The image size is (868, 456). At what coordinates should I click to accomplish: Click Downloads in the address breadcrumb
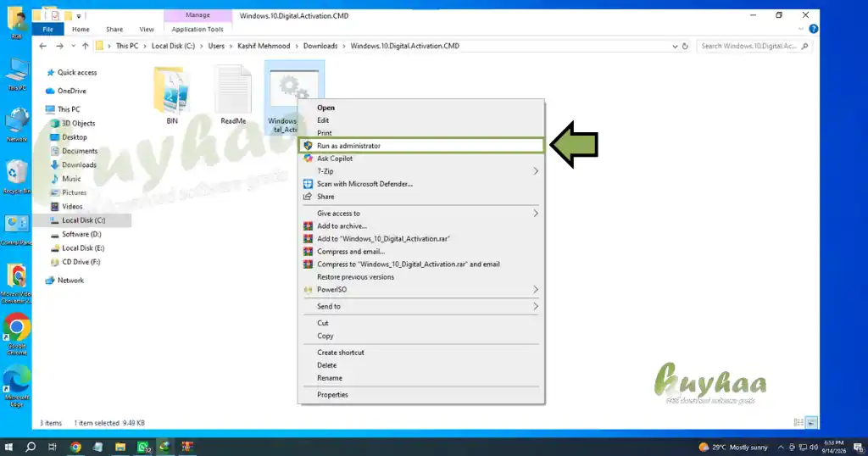320,46
